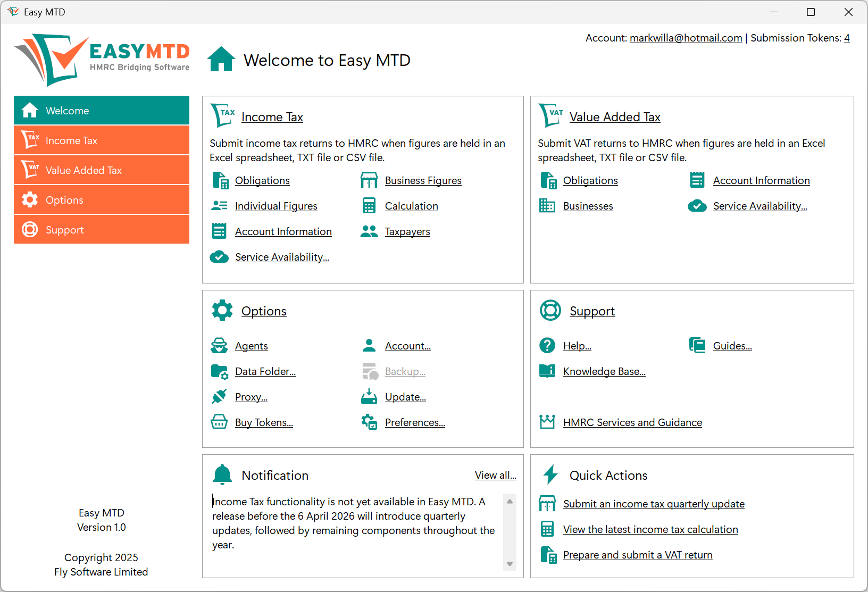This screenshot has height=592, width=868.
Task: Click the home icon beside Welcome heading
Action: point(222,59)
